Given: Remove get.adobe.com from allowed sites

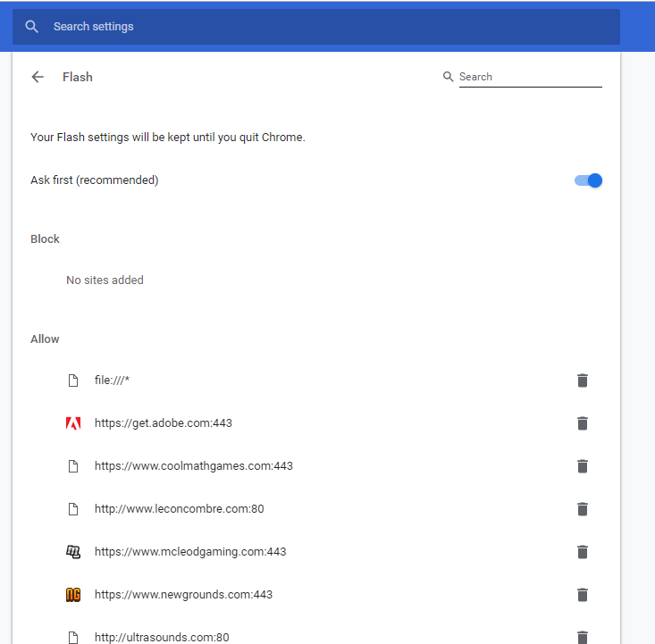Looking at the screenshot, I should pos(583,423).
